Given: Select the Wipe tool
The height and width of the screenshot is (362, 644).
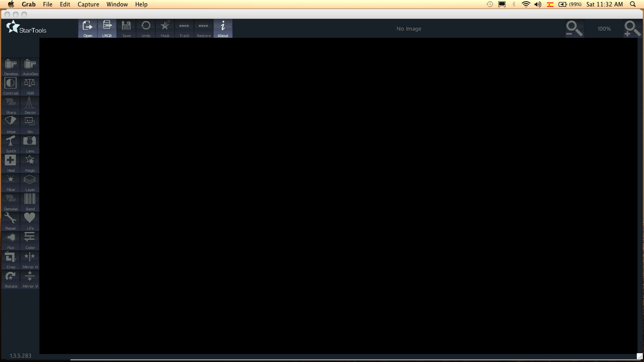Looking at the screenshot, I should [11, 125].
